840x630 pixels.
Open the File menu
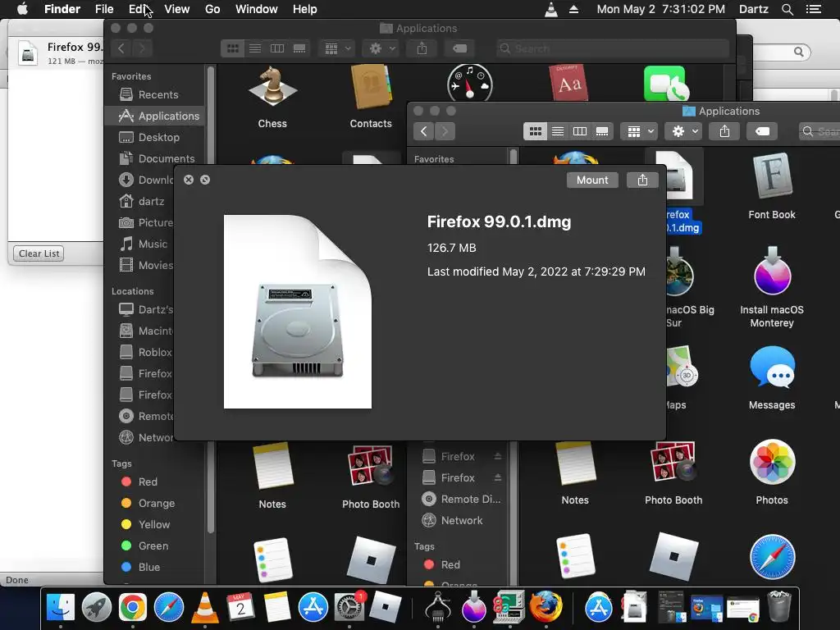104,9
